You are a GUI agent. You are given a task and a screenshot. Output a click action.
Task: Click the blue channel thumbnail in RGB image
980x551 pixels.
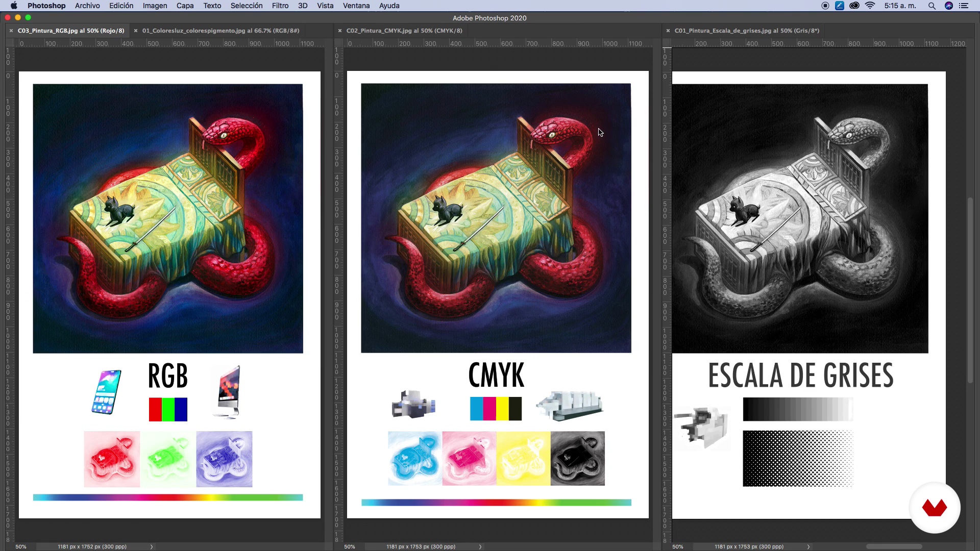(224, 459)
